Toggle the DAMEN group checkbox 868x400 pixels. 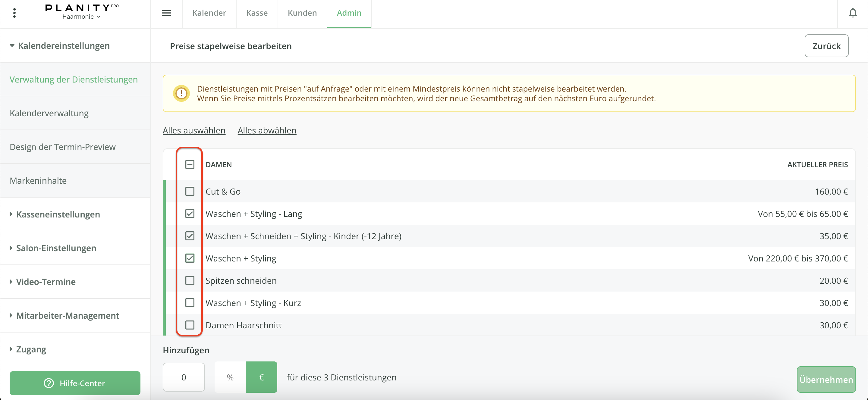click(x=190, y=164)
